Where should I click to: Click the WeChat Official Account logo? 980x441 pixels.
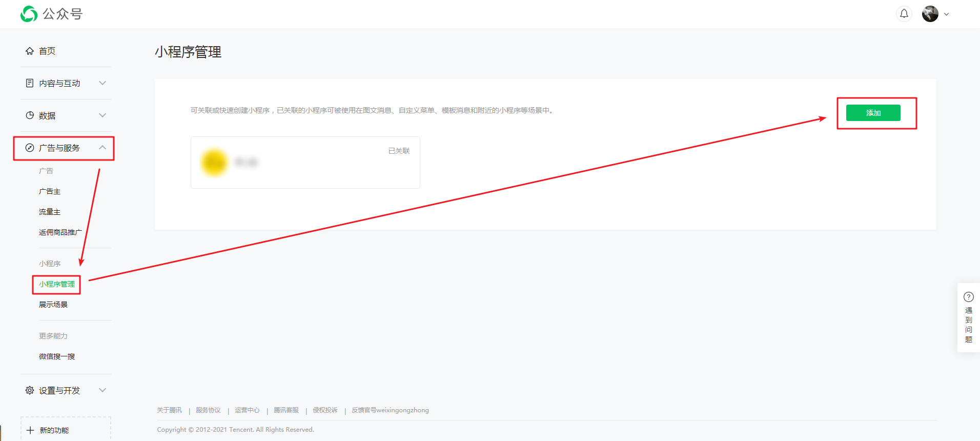coord(29,14)
